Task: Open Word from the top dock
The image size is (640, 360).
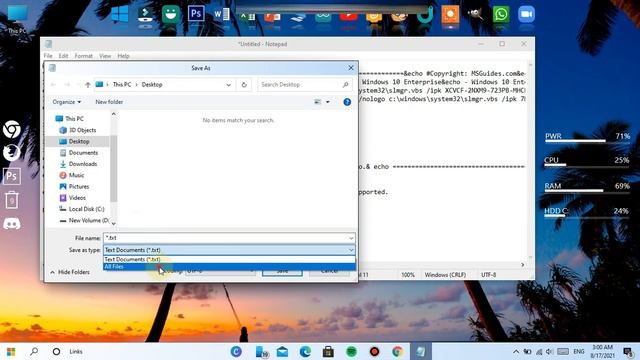Action: (x=222, y=15)
